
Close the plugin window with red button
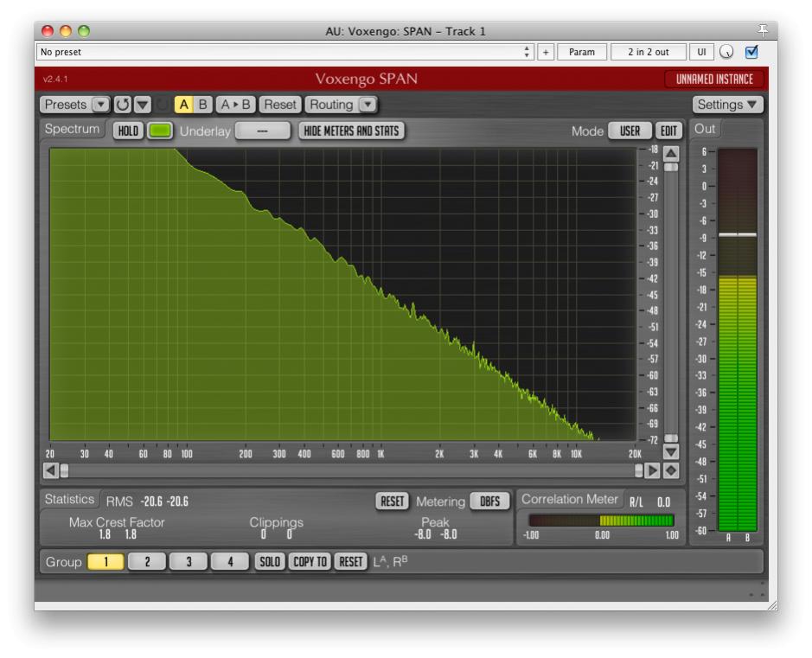48,31
